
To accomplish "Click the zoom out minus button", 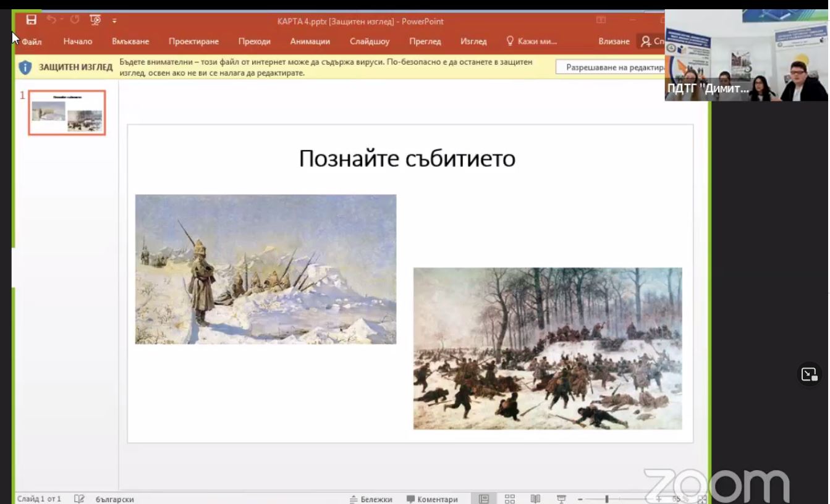I will pos(580,499).
